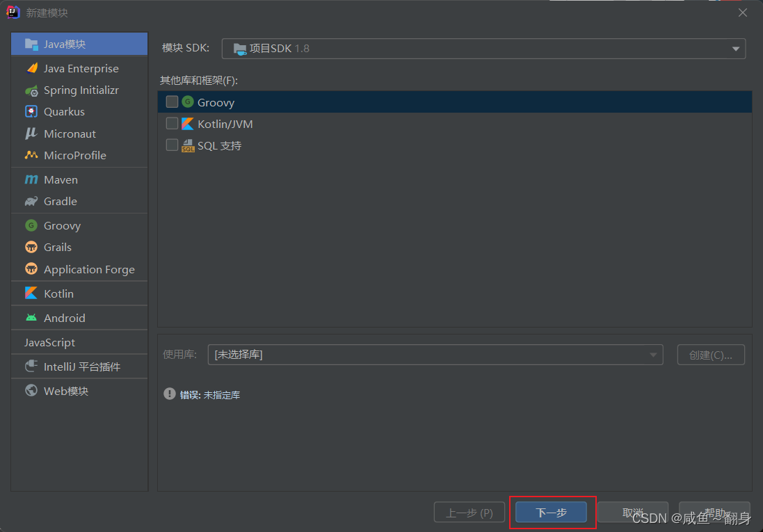Click the 帮助 button

714,513
